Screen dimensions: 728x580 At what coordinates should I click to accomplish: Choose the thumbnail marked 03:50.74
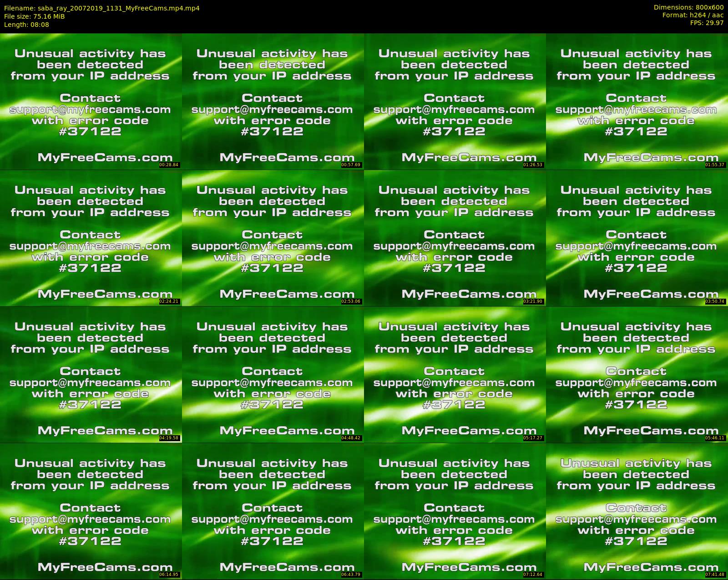(x=637, y=238)
